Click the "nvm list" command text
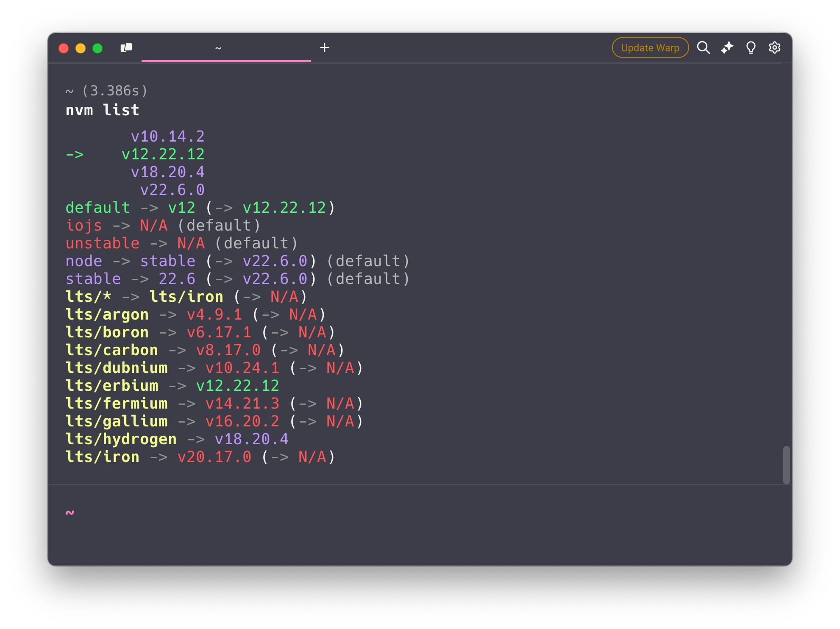 [103, 110]
